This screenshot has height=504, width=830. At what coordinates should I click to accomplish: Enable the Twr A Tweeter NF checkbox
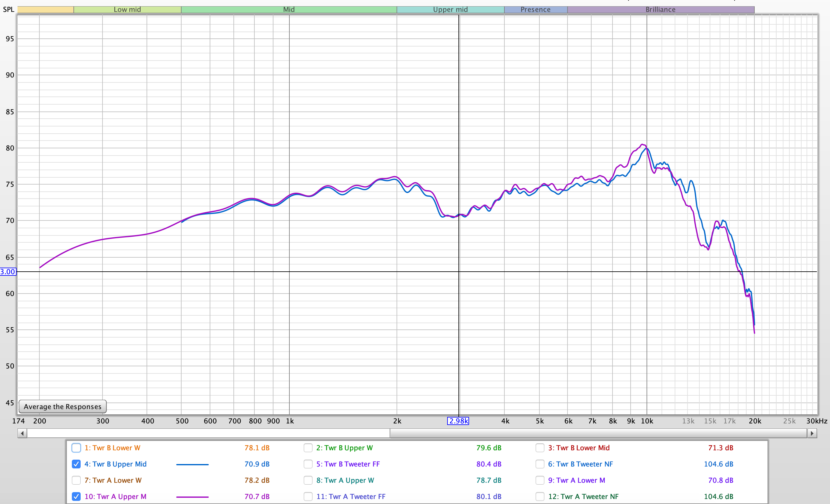[x=540, y=496]
